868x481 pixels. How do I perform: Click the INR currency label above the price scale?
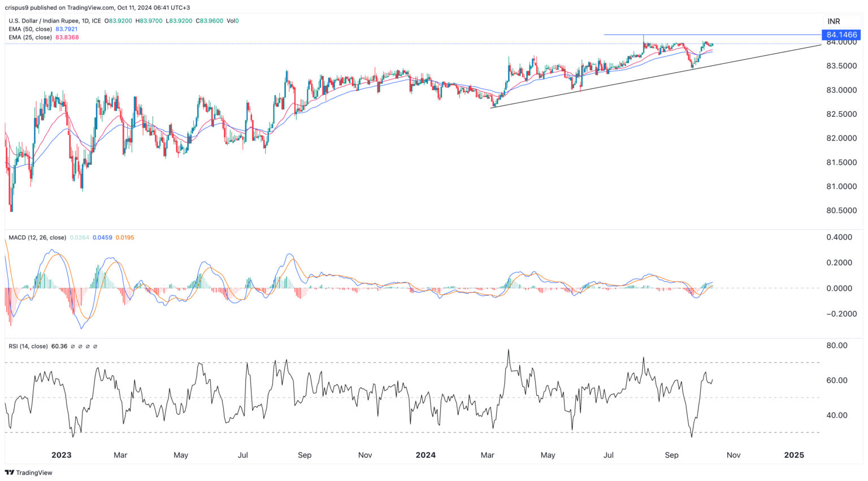pos(834,21)
